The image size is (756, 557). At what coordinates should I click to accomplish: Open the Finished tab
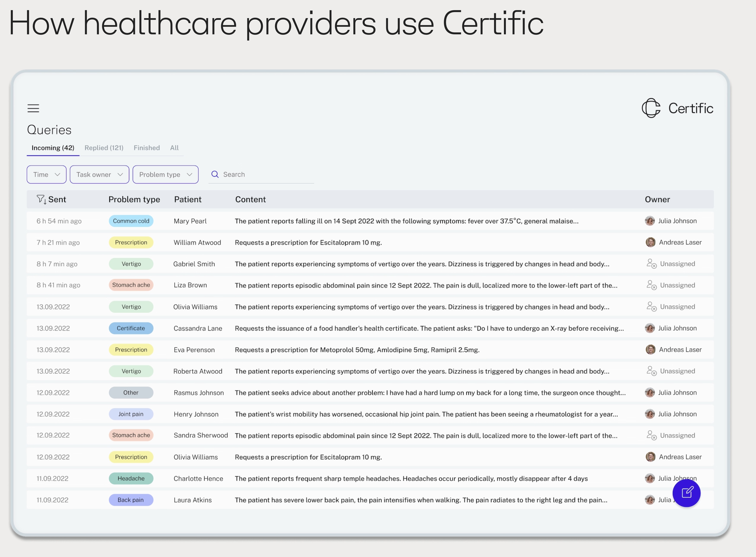click(x=146, y=148)
